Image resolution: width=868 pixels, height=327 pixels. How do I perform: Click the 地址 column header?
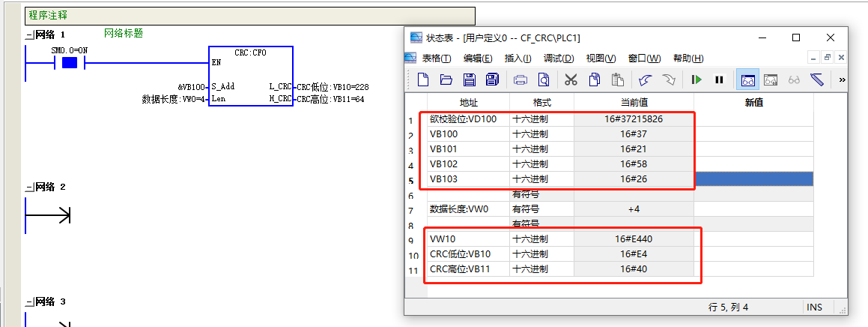click(x=468, y=103)
